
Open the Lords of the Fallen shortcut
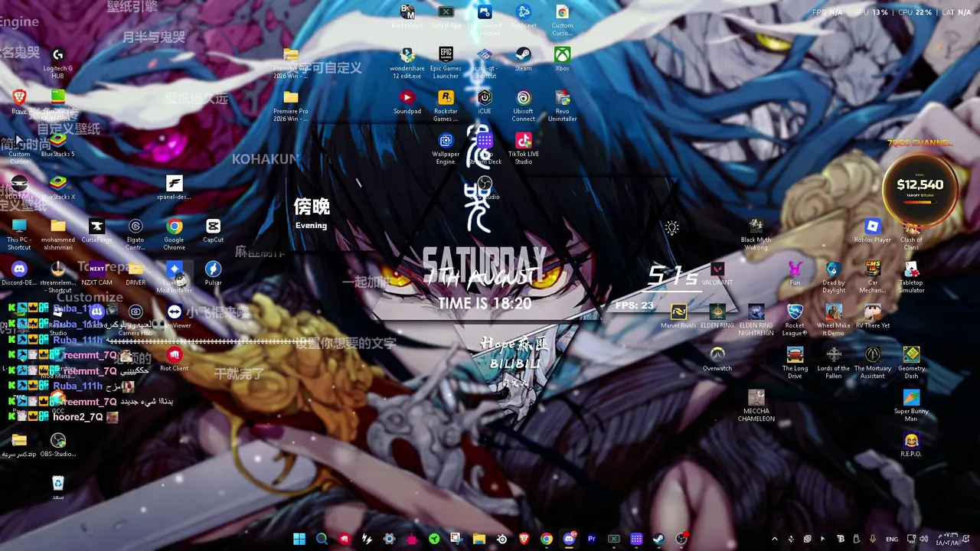pyautogui.click(x=834, y=363)
